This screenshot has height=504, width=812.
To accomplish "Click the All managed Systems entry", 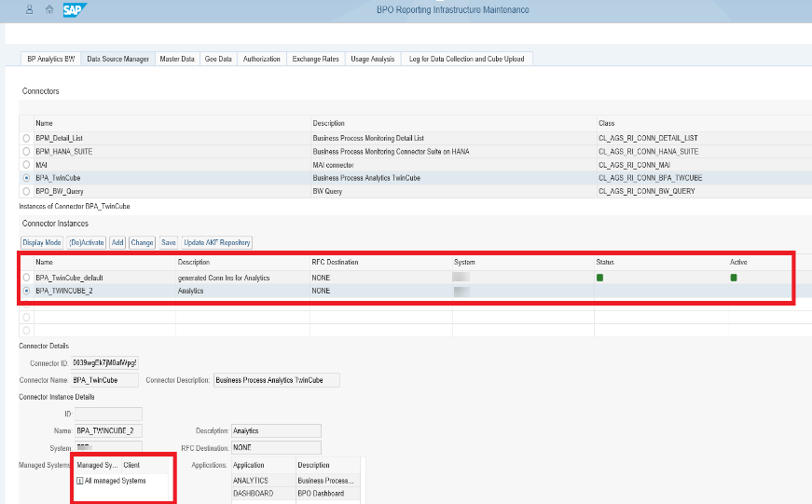I will click(115, 481).
